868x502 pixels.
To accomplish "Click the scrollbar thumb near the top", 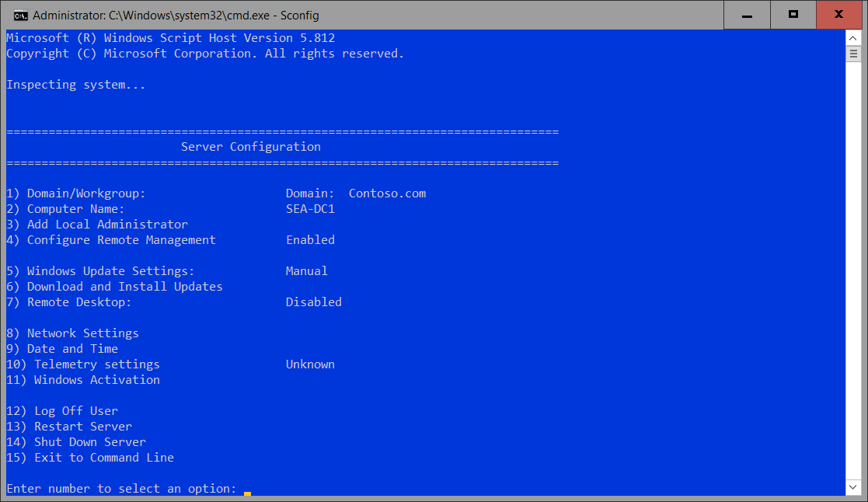I will click(x=852, y=53).
